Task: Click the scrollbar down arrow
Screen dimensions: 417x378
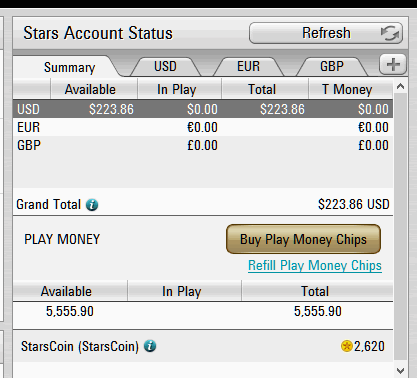Action: (400, 370)
